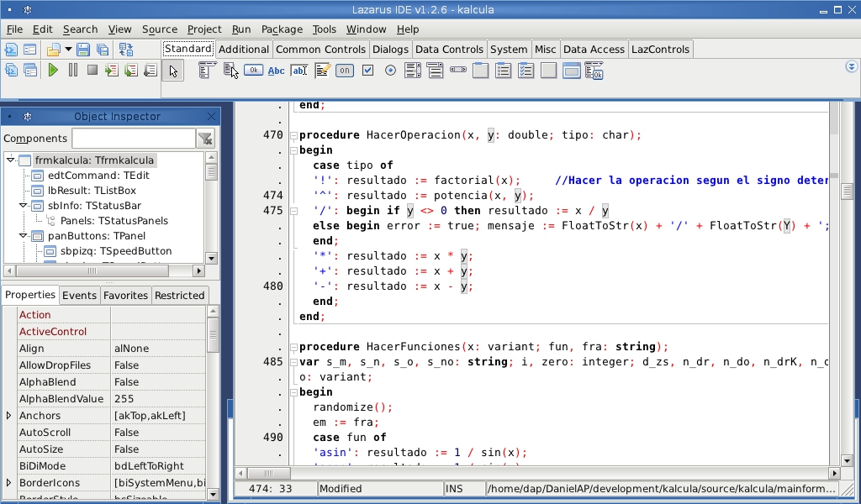Expand the BorderIcons property
Viewport: 861px width, 504px height.
[8, 483]
